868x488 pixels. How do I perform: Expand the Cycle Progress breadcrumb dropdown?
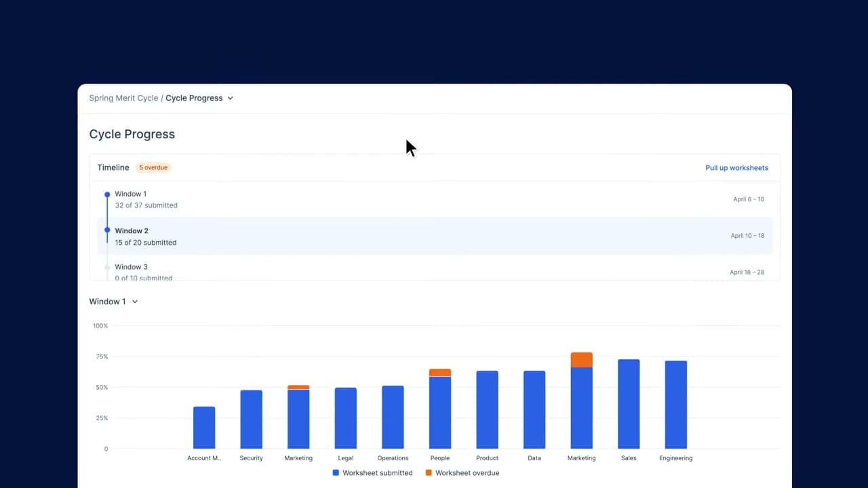[x=231, y=98]
